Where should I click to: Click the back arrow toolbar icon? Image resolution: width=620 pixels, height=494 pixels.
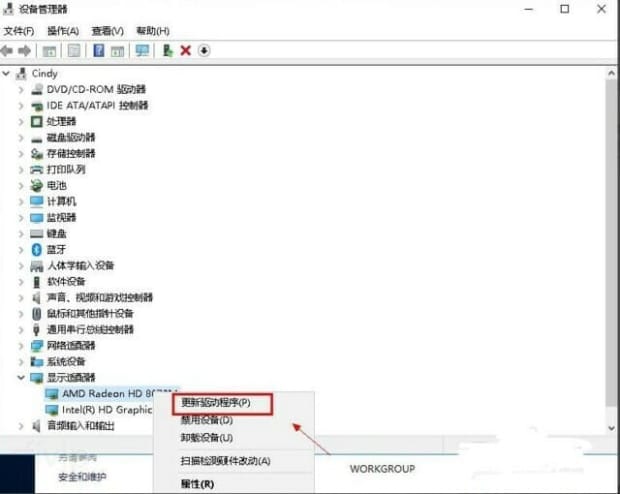point(8,50)
